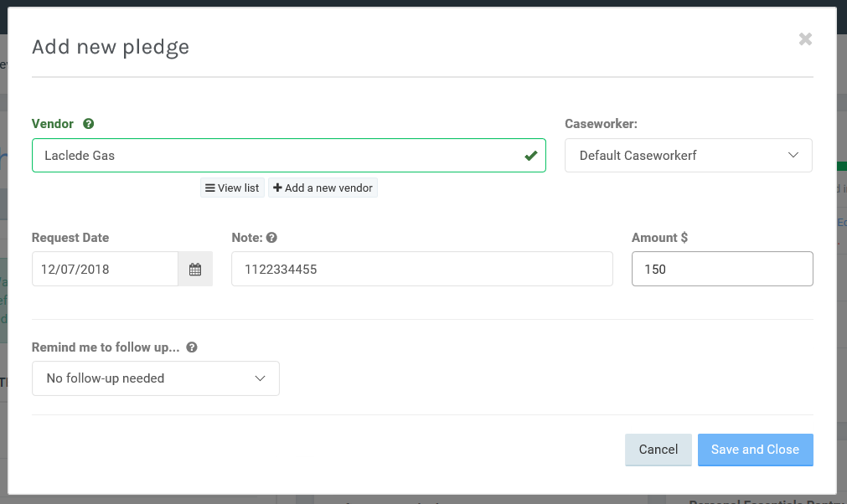Viewport: 847px width, 504px height.
Task: Click the Vendor field label
Action: tap(53, 124)
